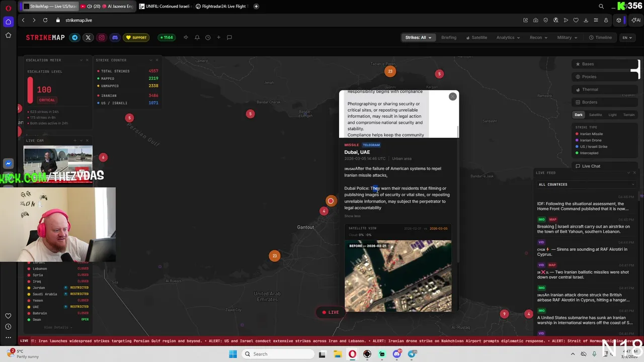The image size is (644, 362).
Task: Open the StrikeMap X (Twitter) icon
Action: point(88,37)
